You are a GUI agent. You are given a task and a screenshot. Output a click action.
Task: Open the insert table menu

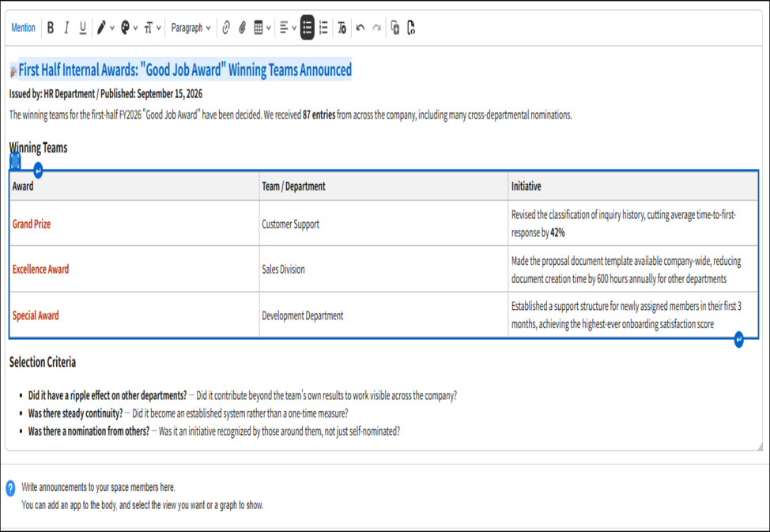tap(262, 28)
